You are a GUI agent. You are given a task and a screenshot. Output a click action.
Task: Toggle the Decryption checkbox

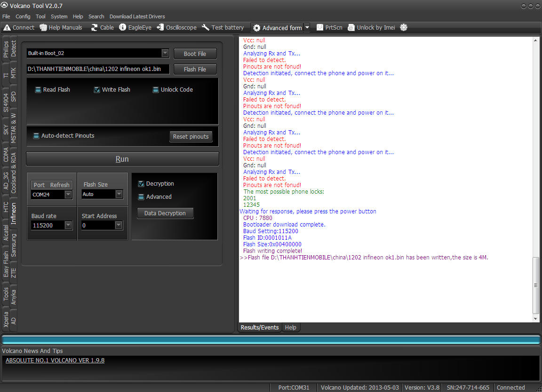(141, 184)
